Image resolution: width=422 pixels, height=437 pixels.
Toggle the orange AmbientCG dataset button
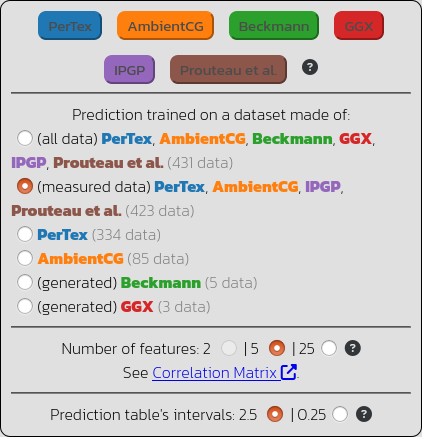click(x=165, y=26)
